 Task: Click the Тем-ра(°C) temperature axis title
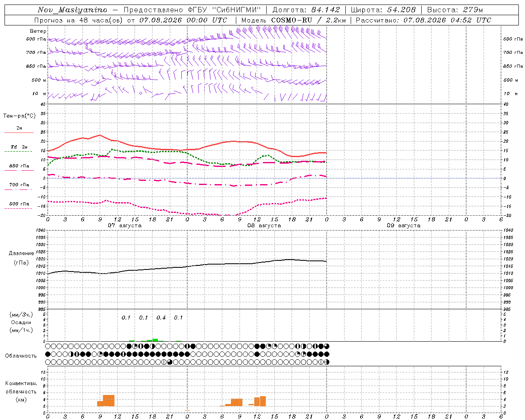coord(19,116)
